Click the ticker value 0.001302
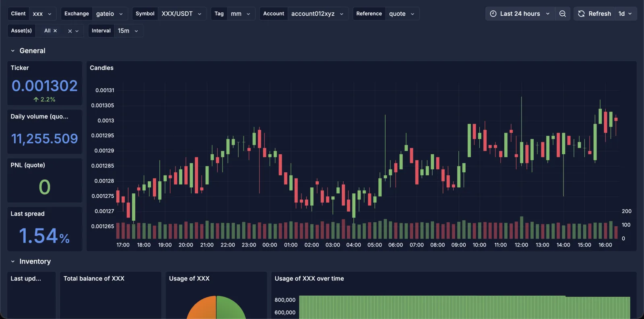This screenshot has height=319, width=644. click(x=45, y=86)
